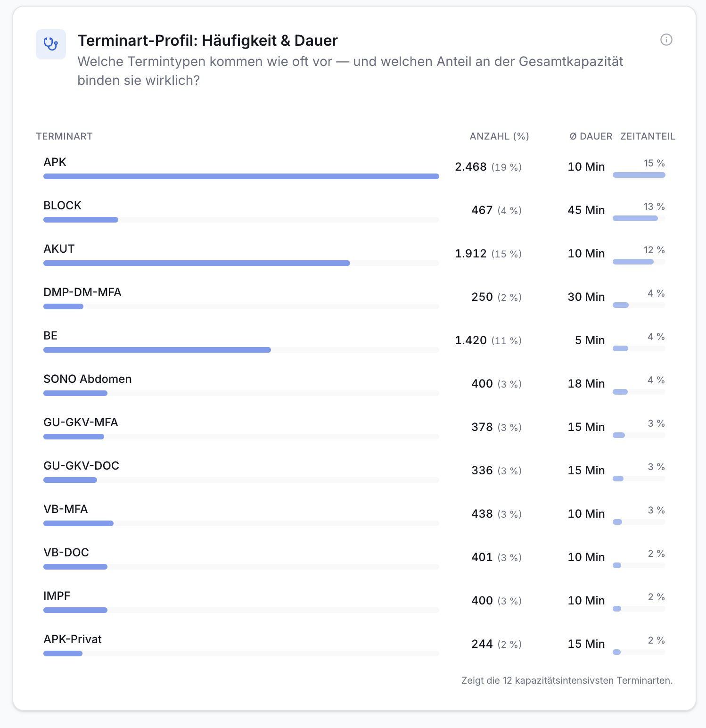Click the count value 244
The height and width of the screenshot is (728, 706).
point(482,644)
